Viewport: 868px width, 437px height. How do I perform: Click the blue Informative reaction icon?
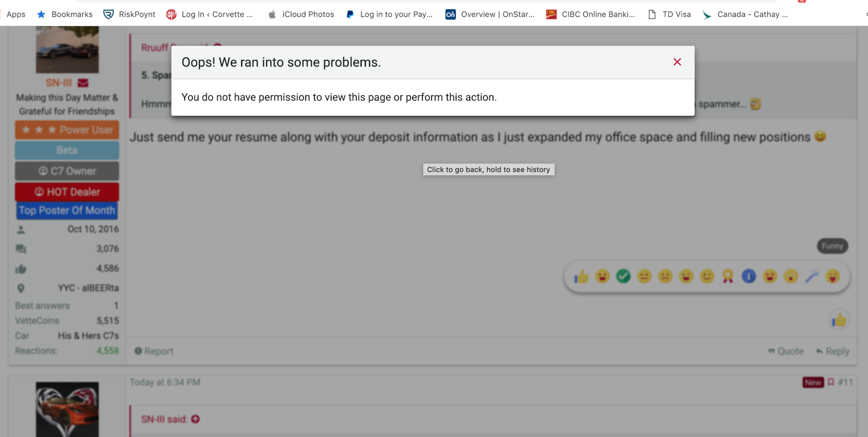[749, 276]
